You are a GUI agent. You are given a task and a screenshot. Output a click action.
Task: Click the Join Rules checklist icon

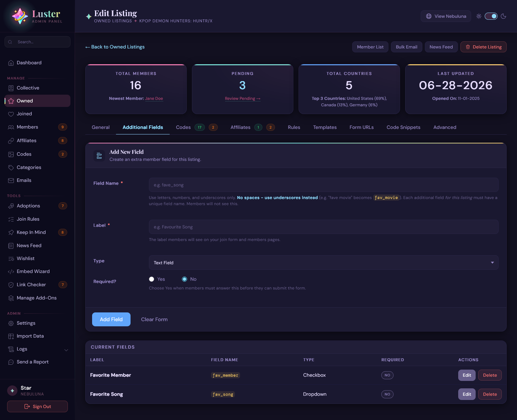pos(11,219)
